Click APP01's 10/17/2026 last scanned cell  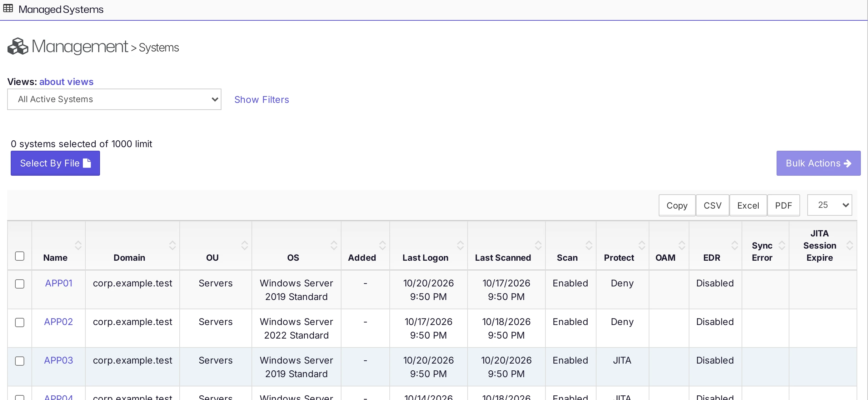[507, 290]
